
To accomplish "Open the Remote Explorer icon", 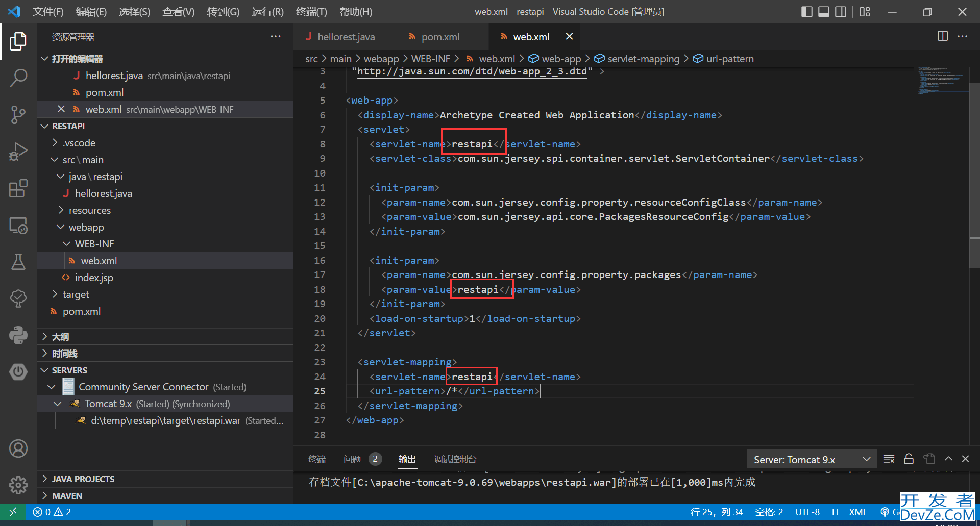I will tap(18, 225).
